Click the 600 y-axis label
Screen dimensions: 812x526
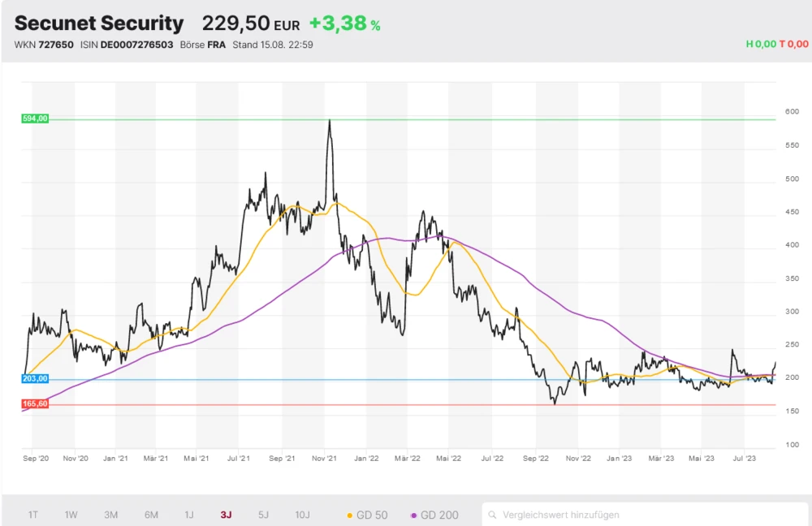click(792, 111)
